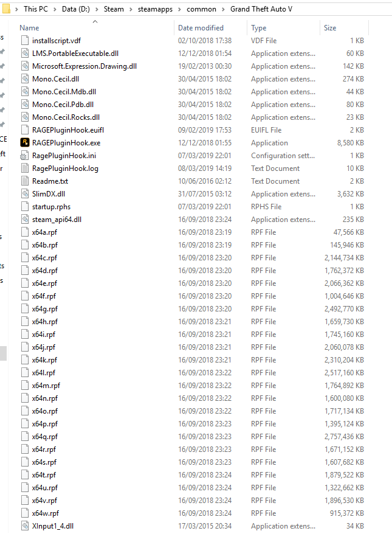Click the Mono.Cecil.Pdb.dll file icon
The height and width of the screenshot is (545, 392).
pyautogui.click(x=25, y=104)
